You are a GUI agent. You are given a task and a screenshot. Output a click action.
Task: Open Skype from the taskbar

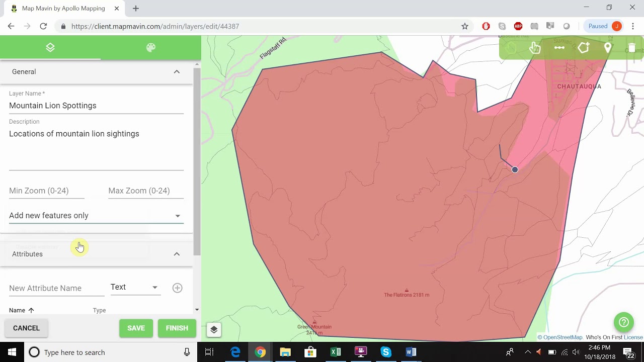386,352
